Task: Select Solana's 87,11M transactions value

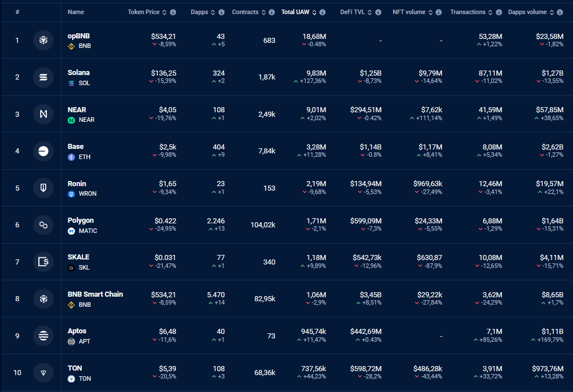Action: pyautogui.click(x=491, y=73)
